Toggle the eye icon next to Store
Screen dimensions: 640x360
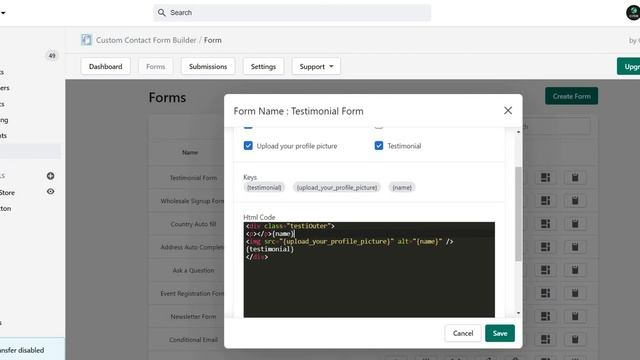pyautogui.click(x=51, y=191)
